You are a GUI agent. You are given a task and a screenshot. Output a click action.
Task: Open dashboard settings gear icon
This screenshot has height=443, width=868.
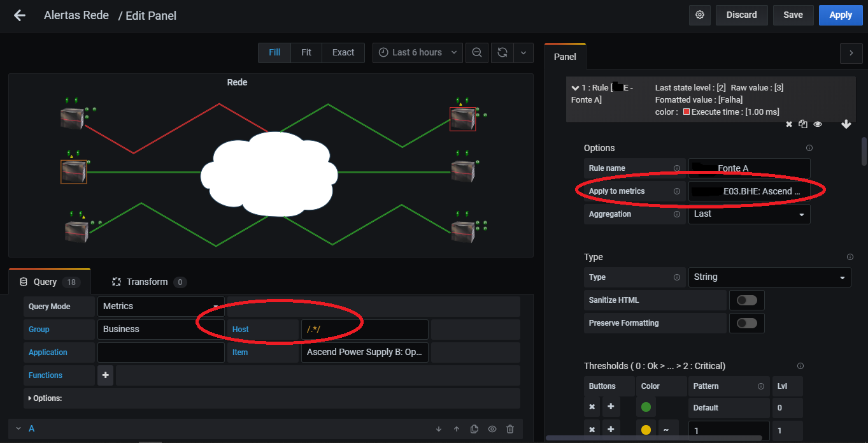click(x=699, y=15)
